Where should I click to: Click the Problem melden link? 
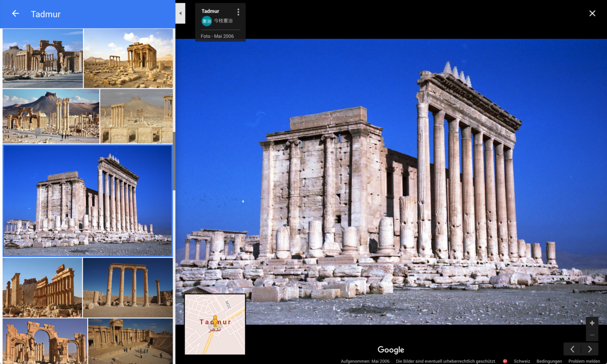click(584, 361)
